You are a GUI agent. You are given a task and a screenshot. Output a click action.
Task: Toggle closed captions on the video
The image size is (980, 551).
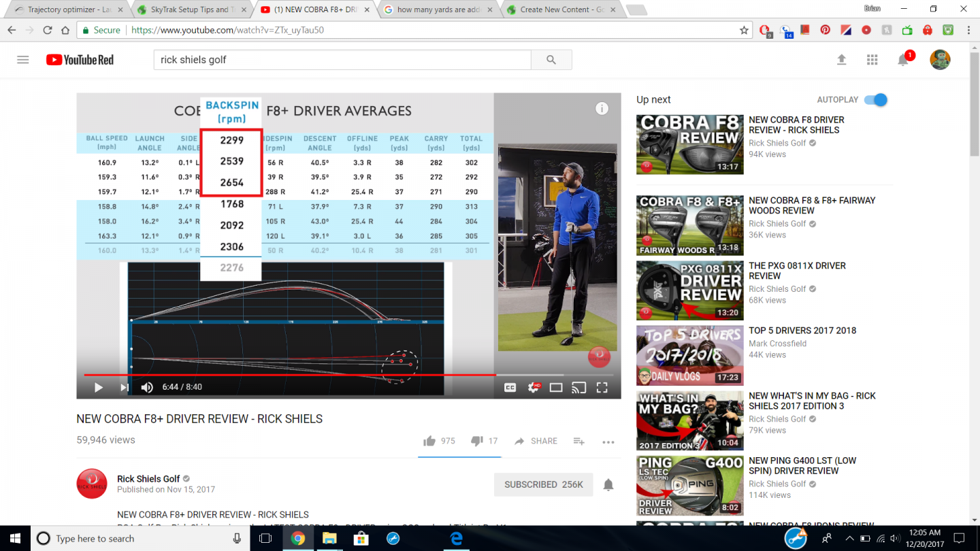pos(510,387)
